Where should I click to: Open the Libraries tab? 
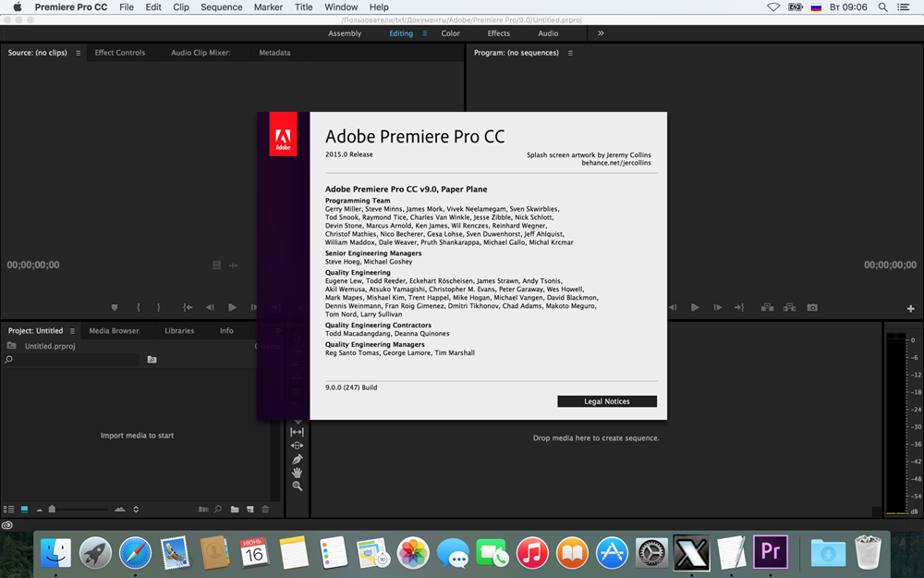point(179,331)
